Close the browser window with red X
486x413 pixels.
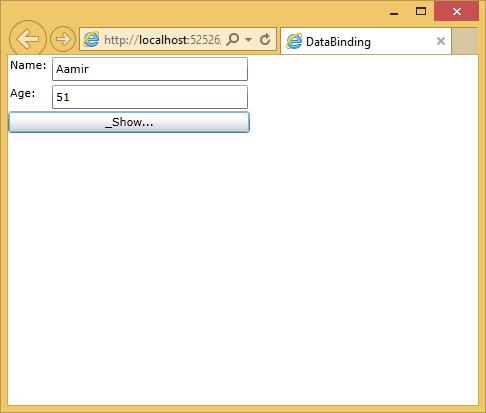click(x=457, y=11)
